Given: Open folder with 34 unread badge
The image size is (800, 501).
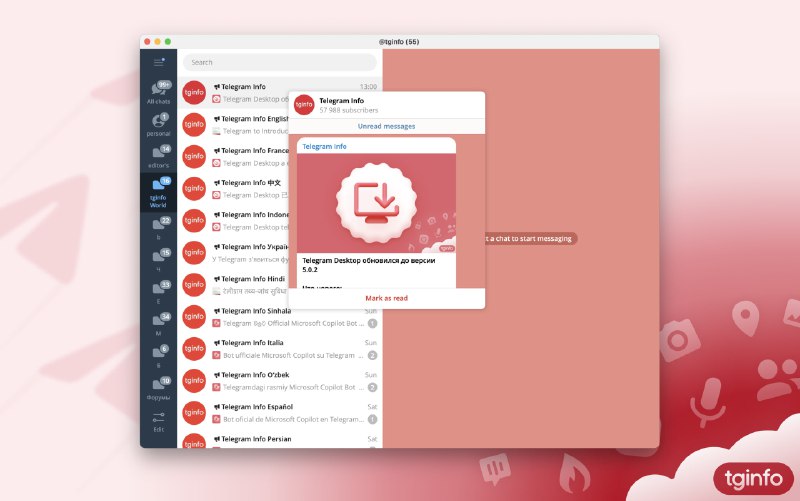Looking at the screenshot, I should tap(159, 324).
